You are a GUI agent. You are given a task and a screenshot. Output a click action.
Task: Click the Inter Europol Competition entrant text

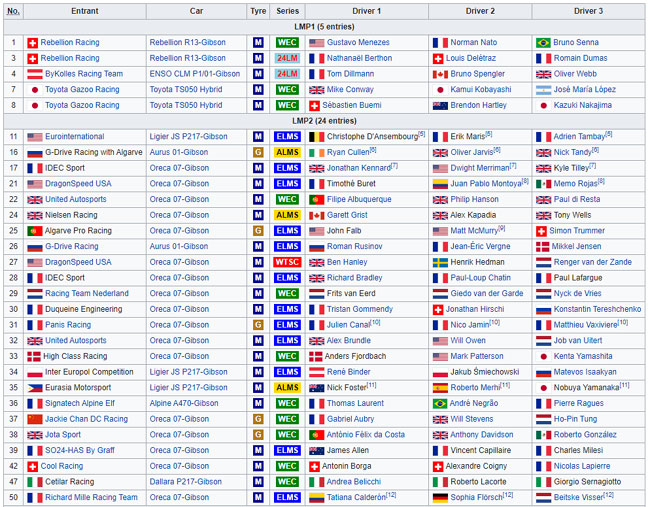point(89,371)
